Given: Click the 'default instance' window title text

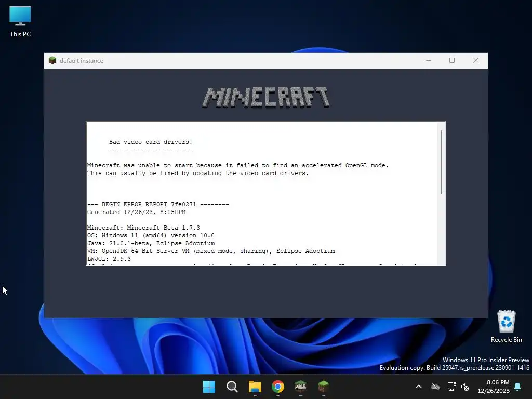Looking at the screenshot, I should click(x=82, y=61).
